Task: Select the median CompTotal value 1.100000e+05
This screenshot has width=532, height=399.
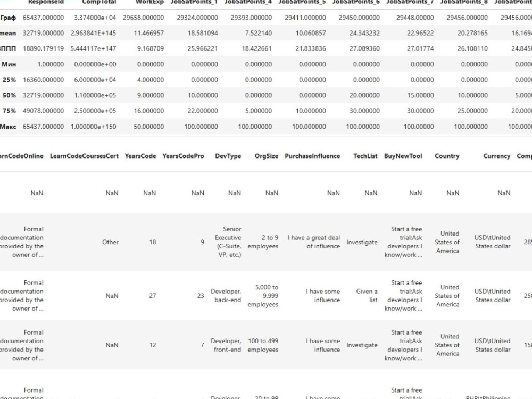Action: tap(95, 95)
